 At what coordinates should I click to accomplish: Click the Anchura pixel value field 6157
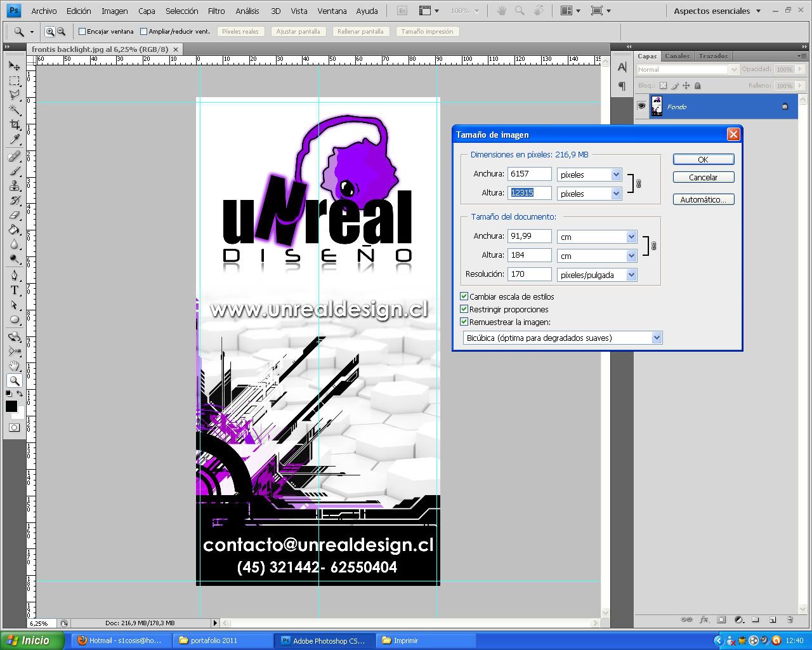[530, 173]
